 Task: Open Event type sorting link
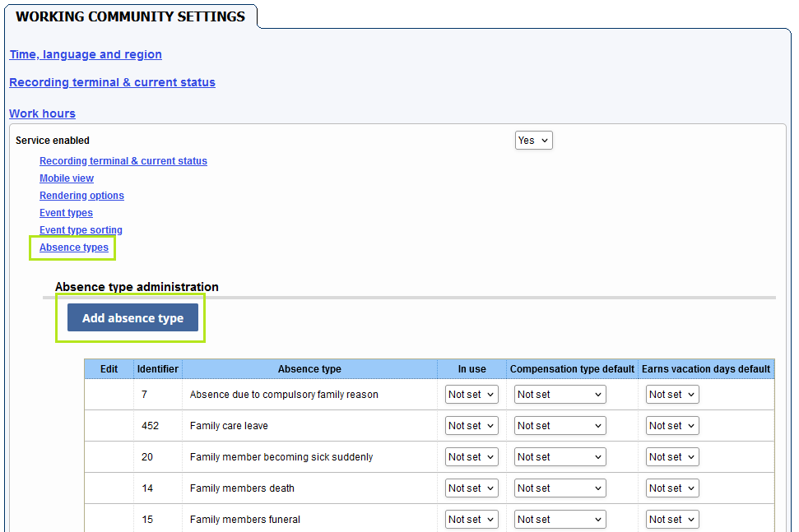pos(81,230)
